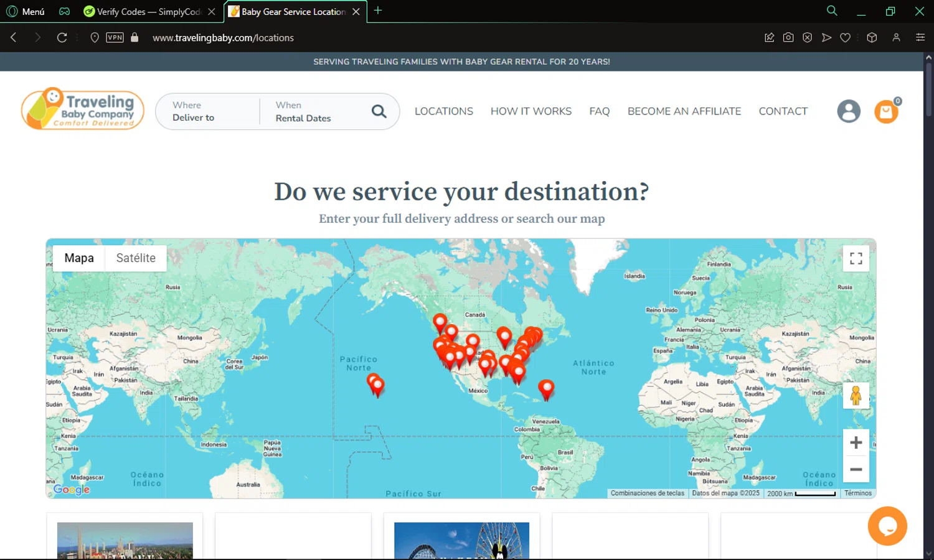Open browser profile person icon

pos(896,37)
